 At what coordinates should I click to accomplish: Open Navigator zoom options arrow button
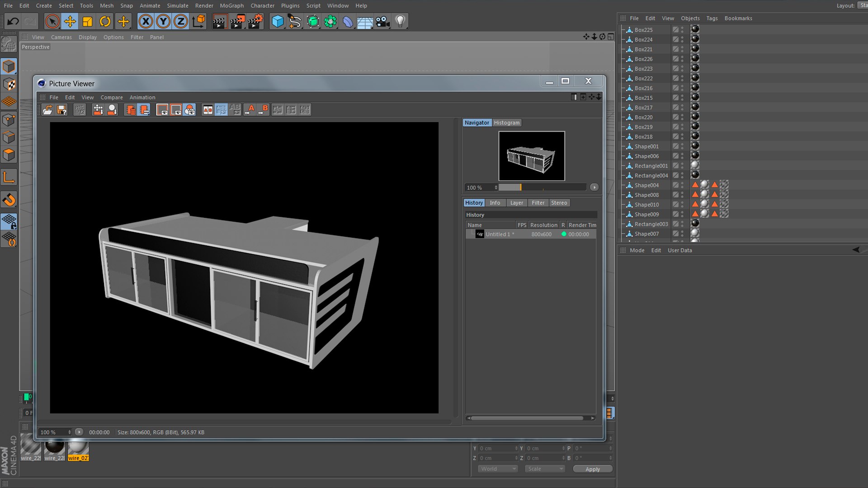(x=594, y=188)
